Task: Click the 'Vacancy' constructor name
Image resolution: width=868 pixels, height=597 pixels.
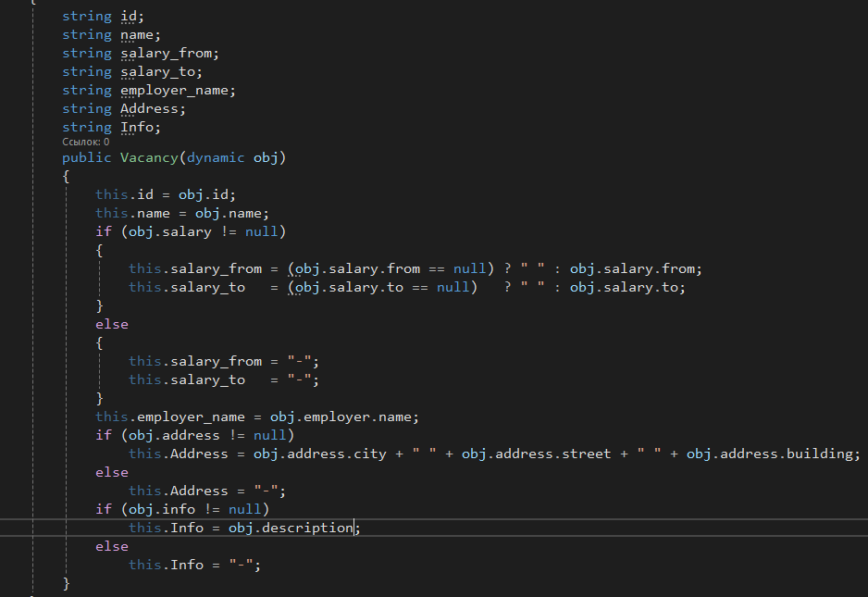Action: (x=149, y=158)
